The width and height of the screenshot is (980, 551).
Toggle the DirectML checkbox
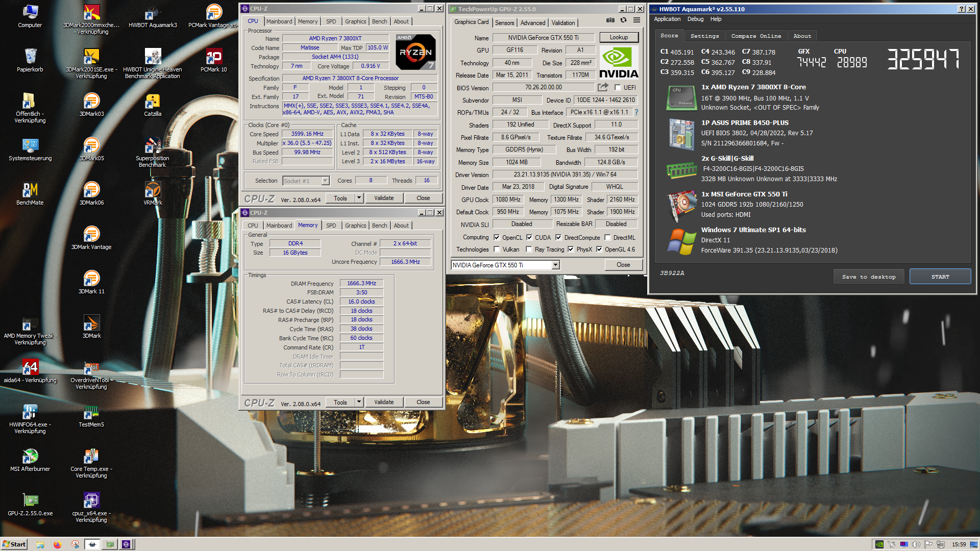607,238
